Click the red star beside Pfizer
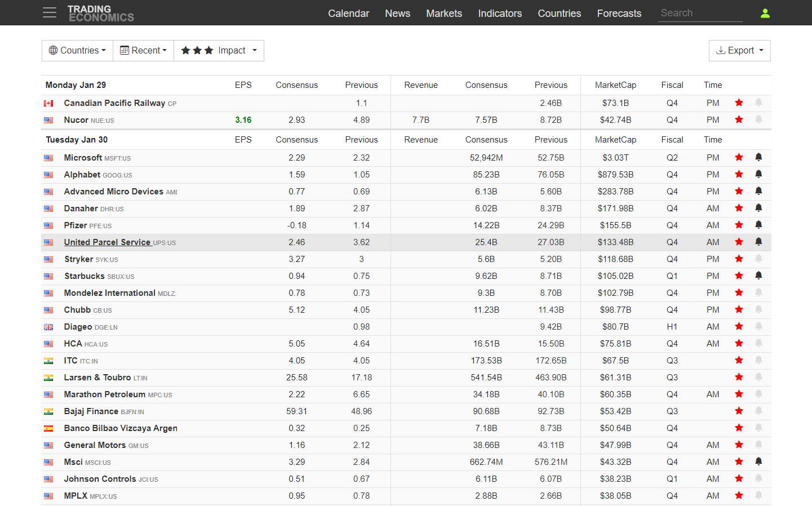The image size is (812, 506). [x=739, y=225]
